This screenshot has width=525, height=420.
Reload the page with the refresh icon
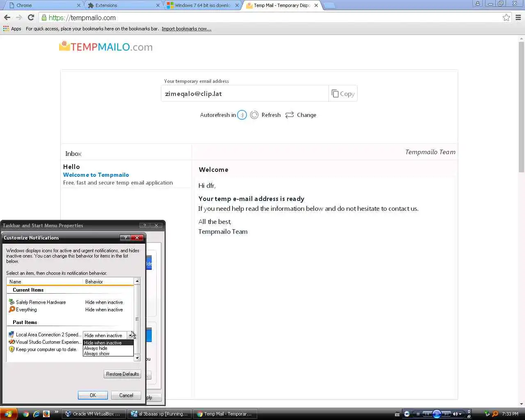click(31, 18)
